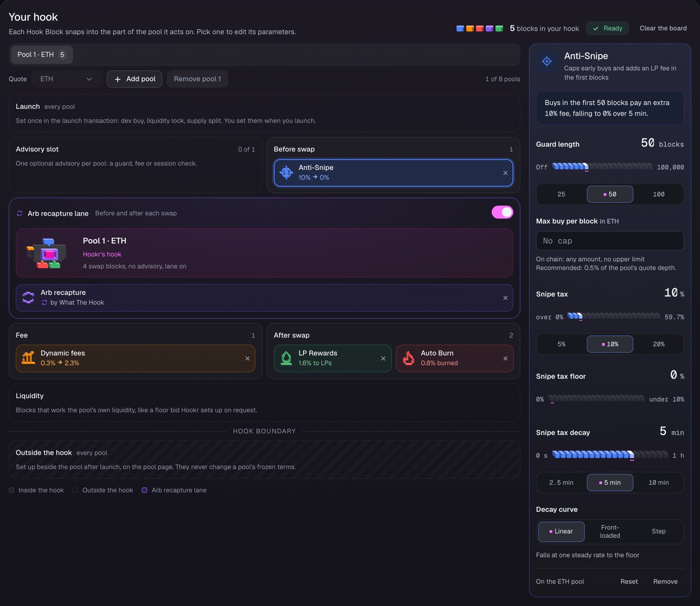Click the LP Rewards green icon
The image size is (700, 606).
[x=286, y=358]
